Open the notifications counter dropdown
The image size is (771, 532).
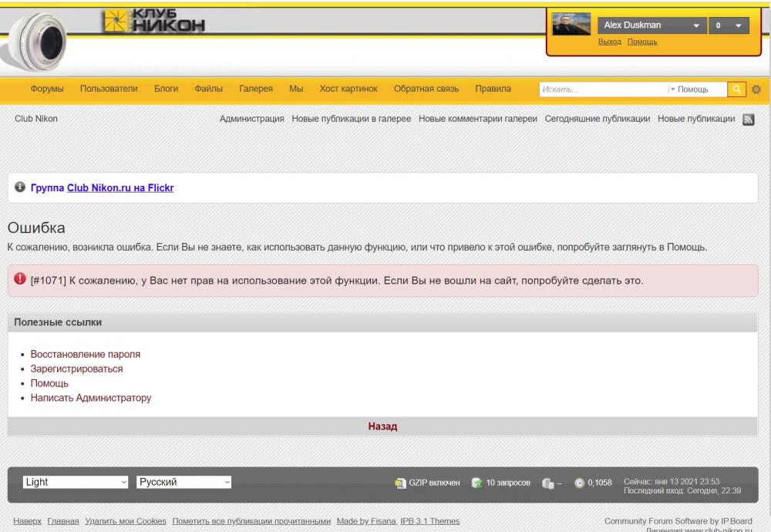pos(729,25)
